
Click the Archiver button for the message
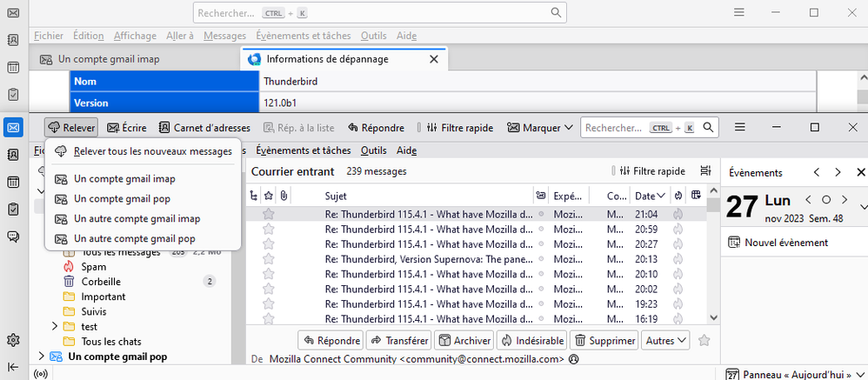coord(464,340)
